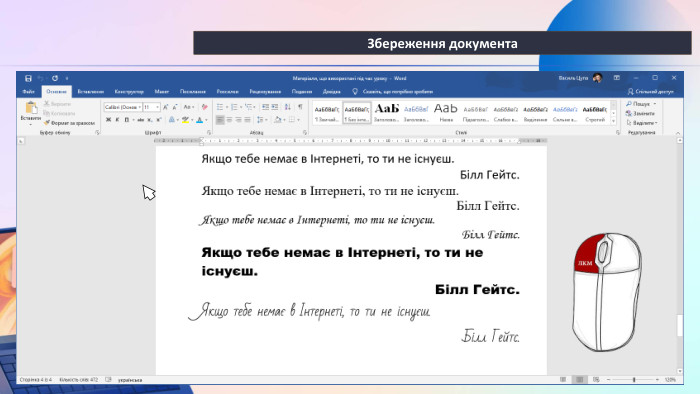This screenshot has width=700, height=394.
Task: Expand the styles gallery more arrow
Action: [613, 122]
